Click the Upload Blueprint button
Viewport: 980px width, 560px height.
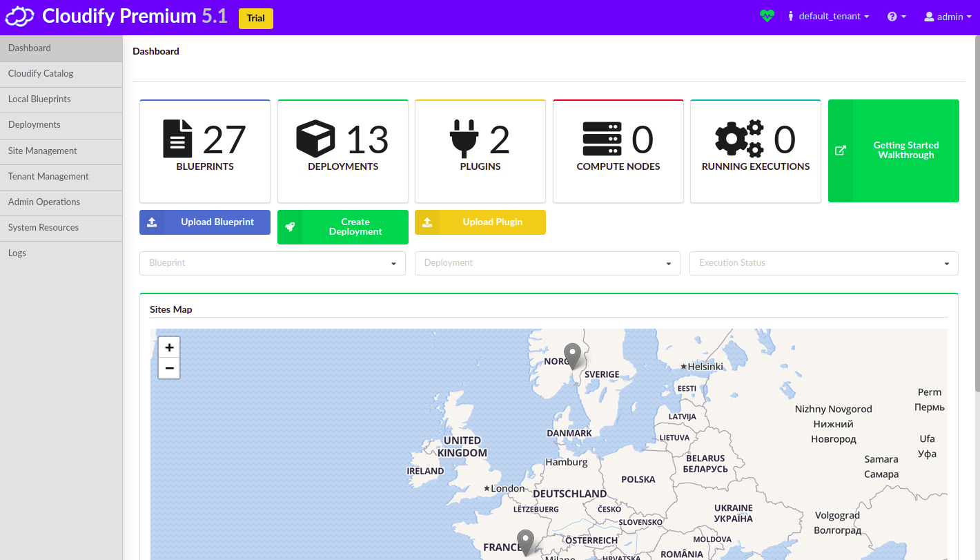click(x=205, y=222)
